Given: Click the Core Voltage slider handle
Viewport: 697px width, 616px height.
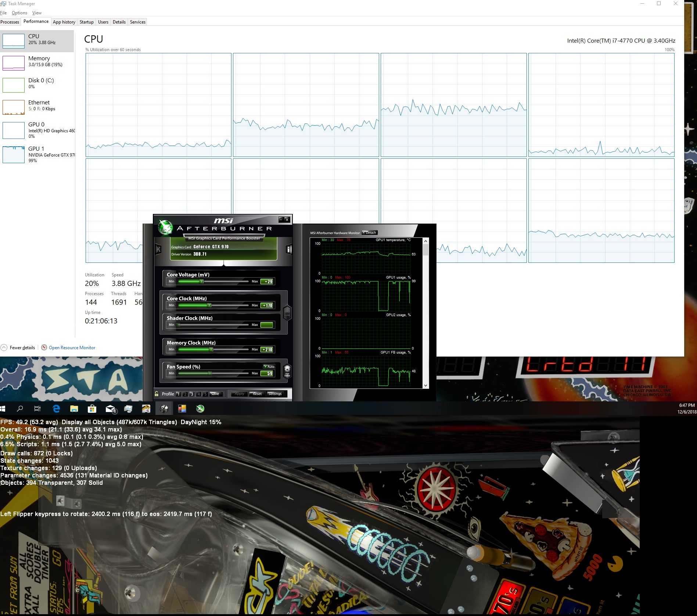Looking at the screenshot, I should (x=201, y=282).
